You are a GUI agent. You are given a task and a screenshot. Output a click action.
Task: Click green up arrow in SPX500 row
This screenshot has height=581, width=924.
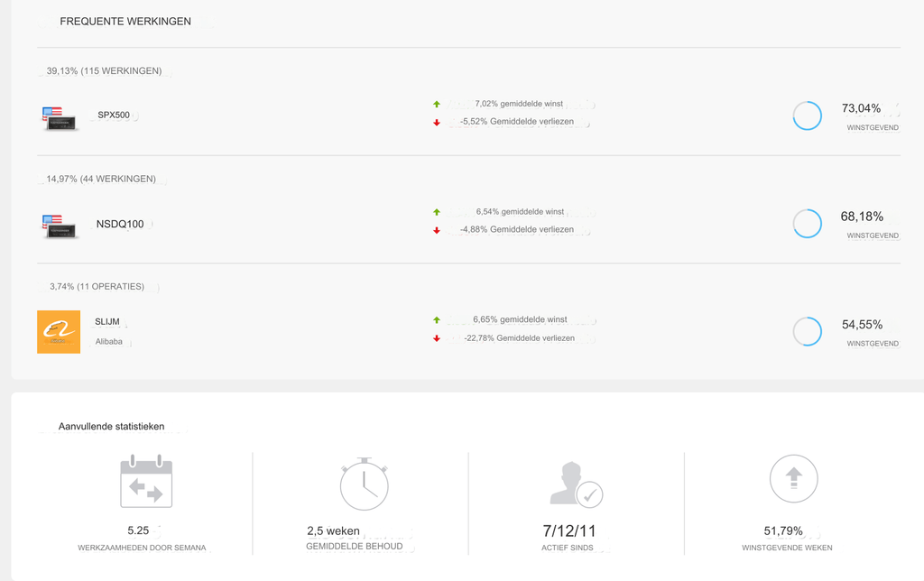[x=437, y=105]
